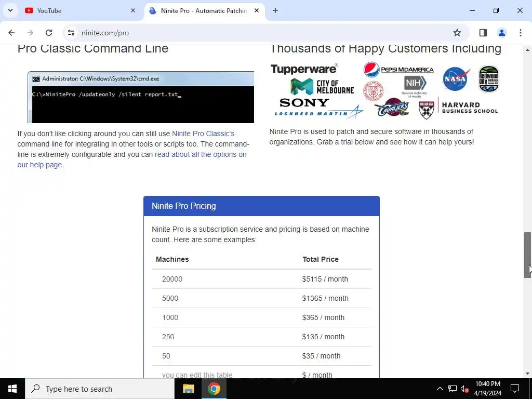Bookmark this page with the star
This screenshot has width=532, height=399.
pos(457,33)
